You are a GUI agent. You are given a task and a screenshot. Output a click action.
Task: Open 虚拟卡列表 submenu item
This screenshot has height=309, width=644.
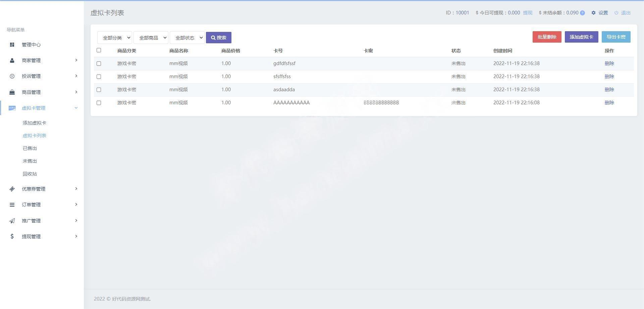pyautogui.click(x=35, y=136)
